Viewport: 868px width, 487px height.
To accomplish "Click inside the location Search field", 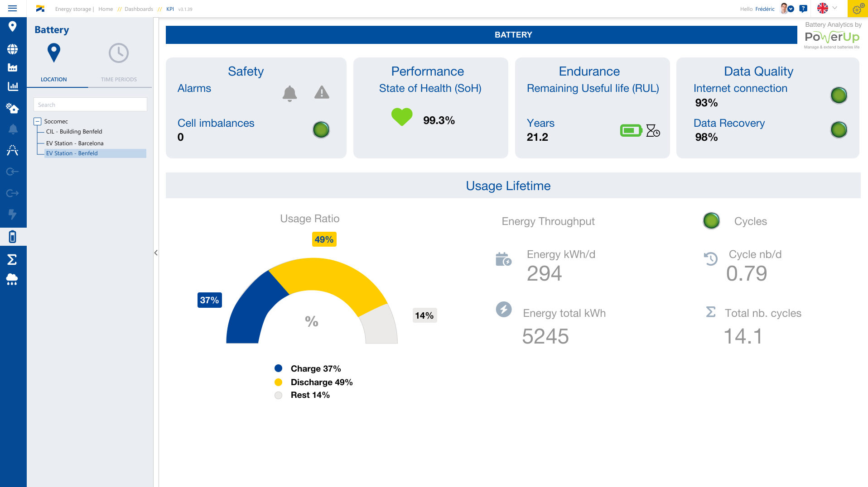I will [90, 104].
